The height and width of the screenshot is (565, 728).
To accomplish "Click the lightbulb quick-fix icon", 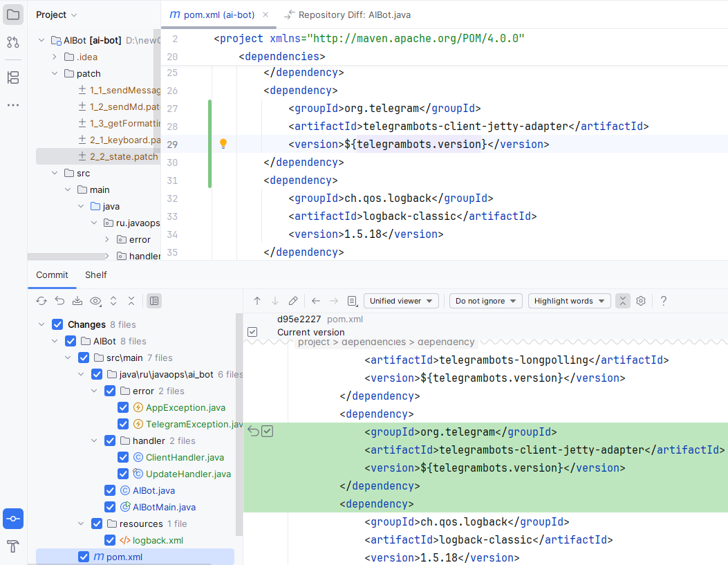I will 223,144.
